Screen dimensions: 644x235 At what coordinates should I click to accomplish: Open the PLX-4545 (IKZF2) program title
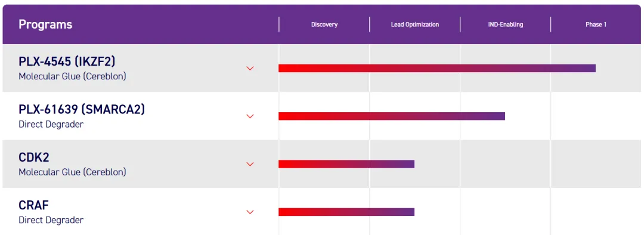[x=67, y=61]
